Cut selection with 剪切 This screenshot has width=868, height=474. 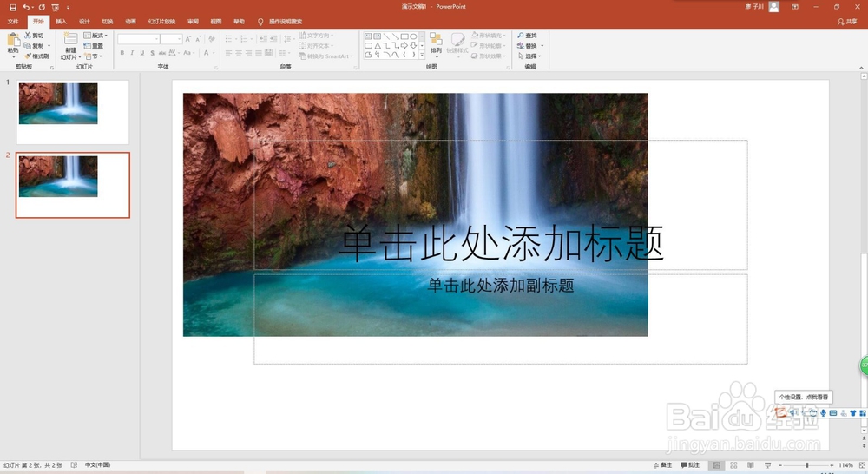click(34, 36)
